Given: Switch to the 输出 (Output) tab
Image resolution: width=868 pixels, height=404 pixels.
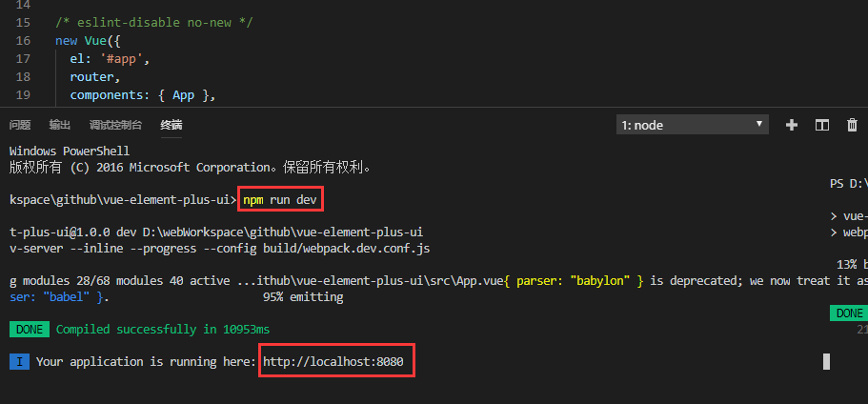Looking at the screenshot, I should click(60, 125).
